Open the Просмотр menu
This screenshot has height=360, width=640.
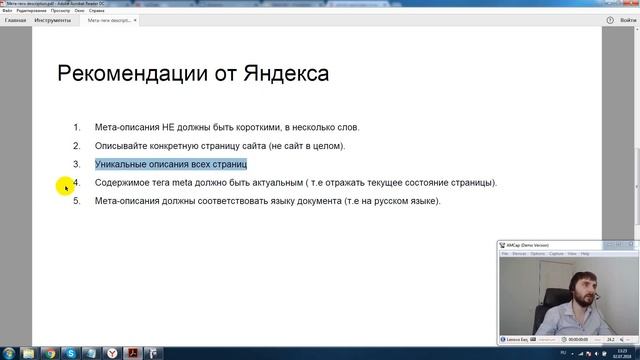pos(60,11)
